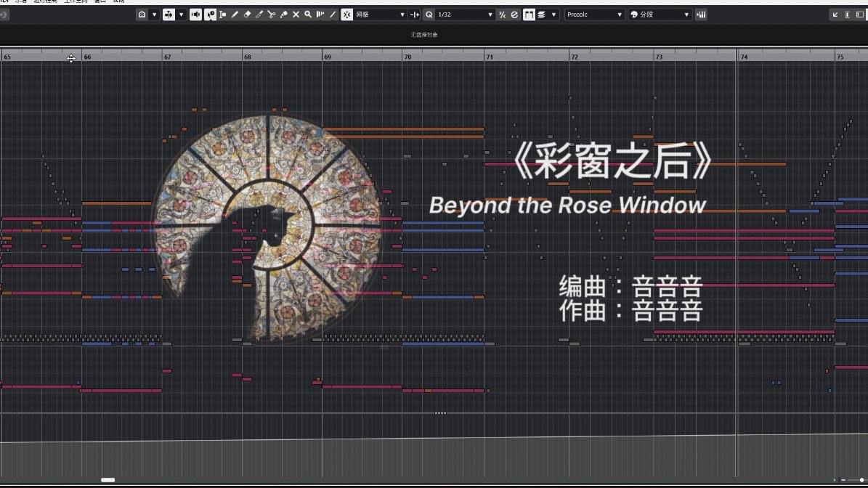Toggle the highlighted button next to the layers icon
Viewport: 868px width, 488px height.
(x=530, y=15)
